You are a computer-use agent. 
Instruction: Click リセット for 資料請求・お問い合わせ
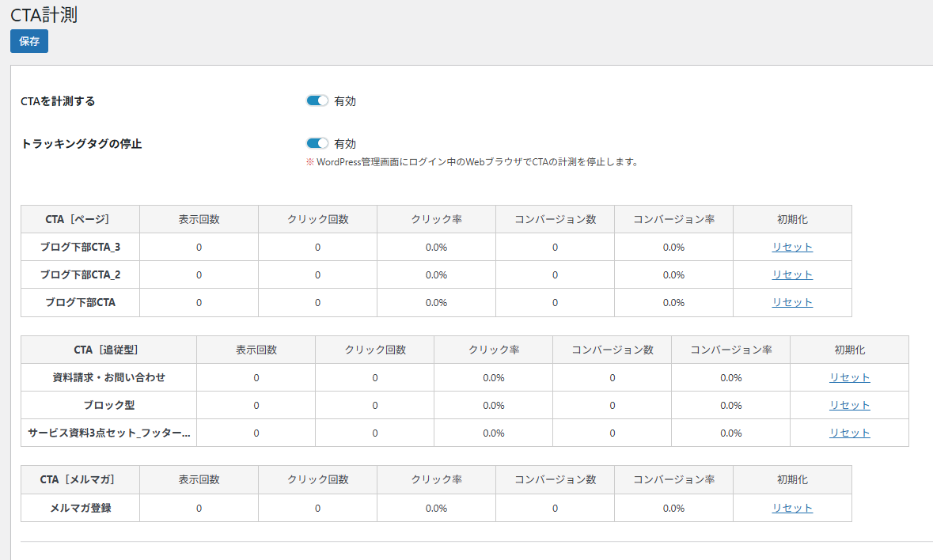pos(849,377)
